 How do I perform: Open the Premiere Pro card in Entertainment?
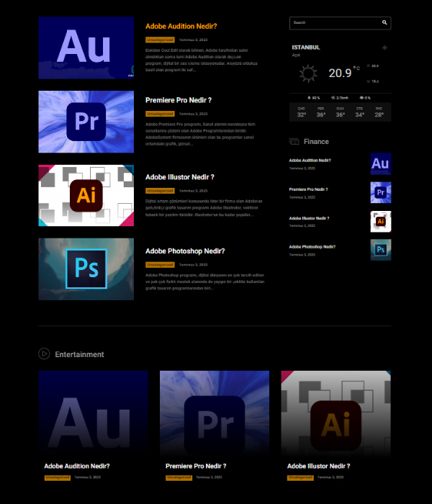click(x=214, y=425)
